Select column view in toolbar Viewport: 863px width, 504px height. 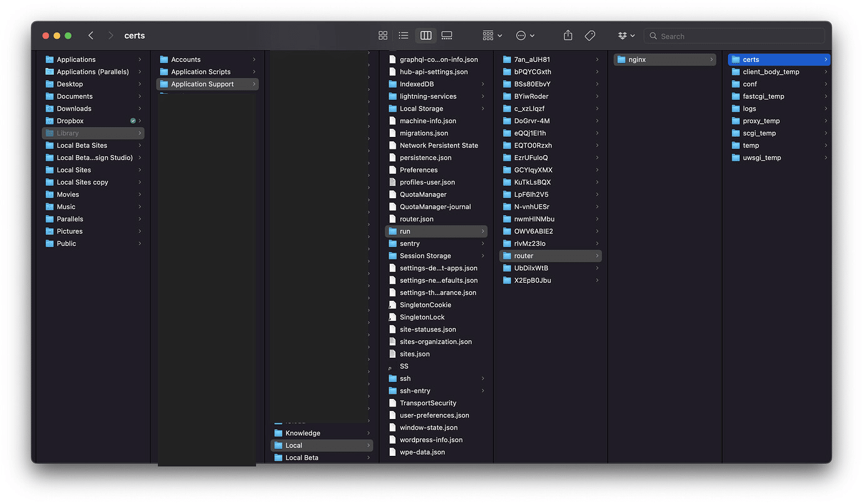point(426,36)
